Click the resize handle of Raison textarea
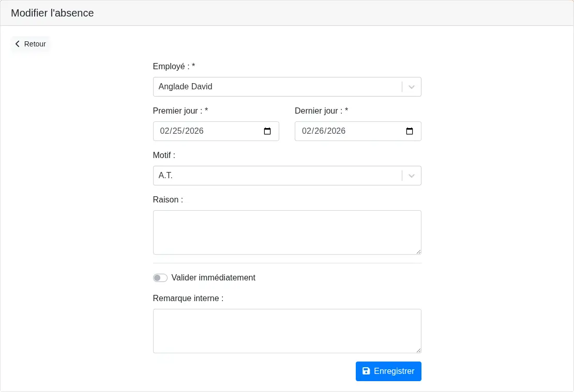 (x=418, y=251)
